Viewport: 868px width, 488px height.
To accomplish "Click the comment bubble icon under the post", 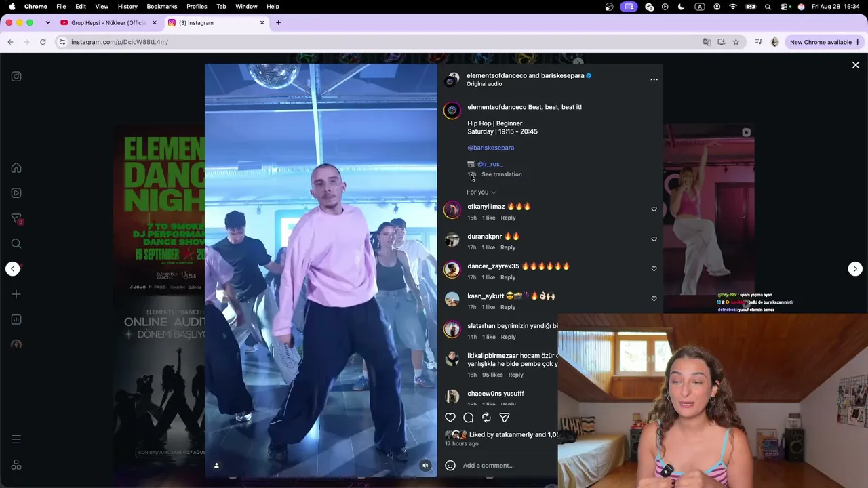I will click(469, 418).
